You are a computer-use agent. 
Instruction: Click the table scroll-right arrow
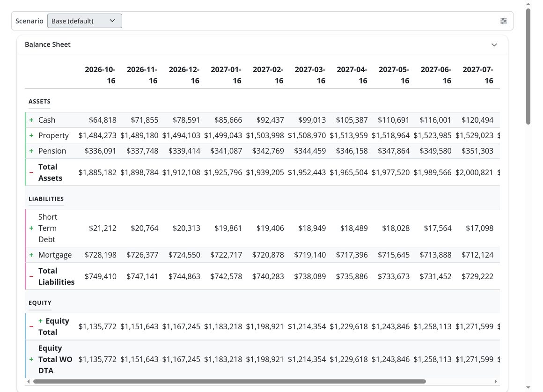pos(496,382)
